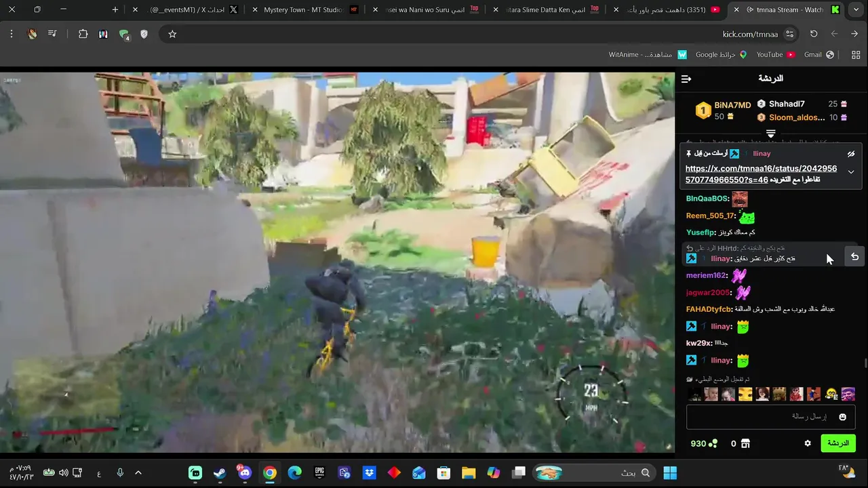This screenshot has width=868, height=488.
Task: Select Sloom_aldos in the gift leaderboard
Action: click(x=797, y=117)
